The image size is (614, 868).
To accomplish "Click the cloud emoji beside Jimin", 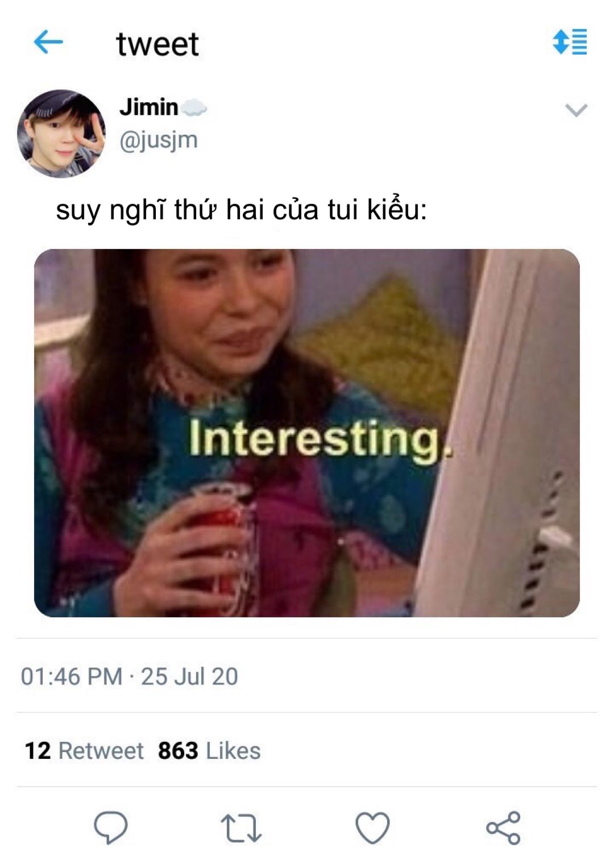I will [x=194, y=107].
